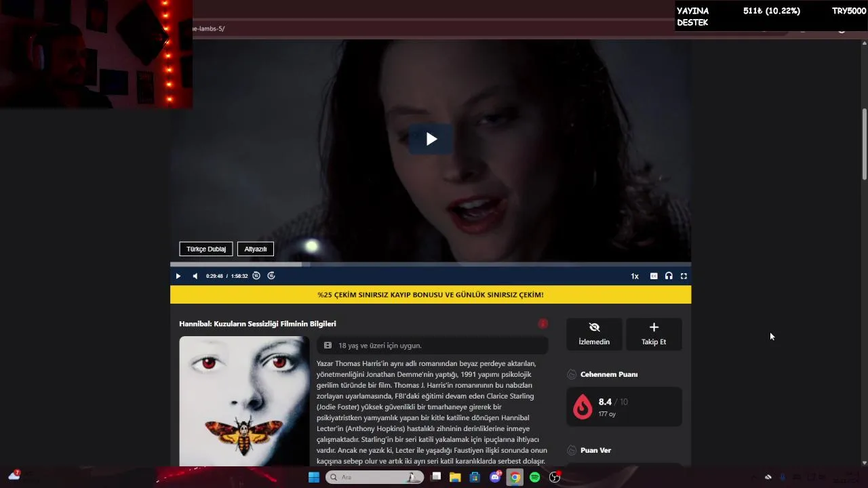Viewport: 868px width, 488px height.
Task: Click the page vertical scrollbar thumb
Action: 864,144
